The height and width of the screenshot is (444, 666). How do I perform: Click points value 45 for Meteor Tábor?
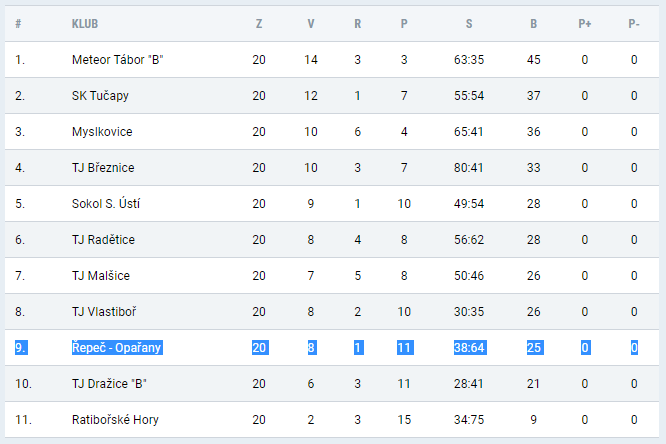tap(533, 59)
